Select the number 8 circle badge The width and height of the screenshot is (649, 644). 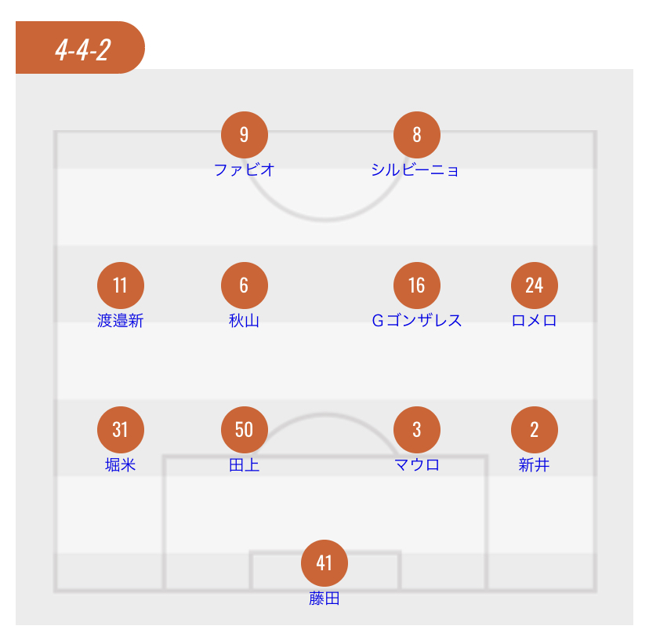click(x=417, y=135)
